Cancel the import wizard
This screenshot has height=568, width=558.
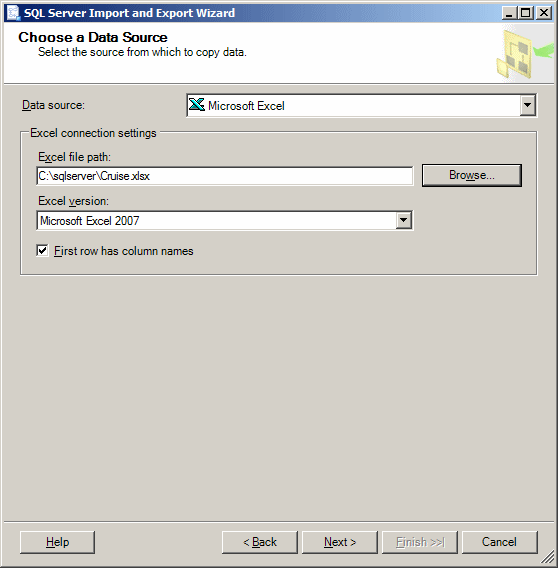tap(500, 542)
